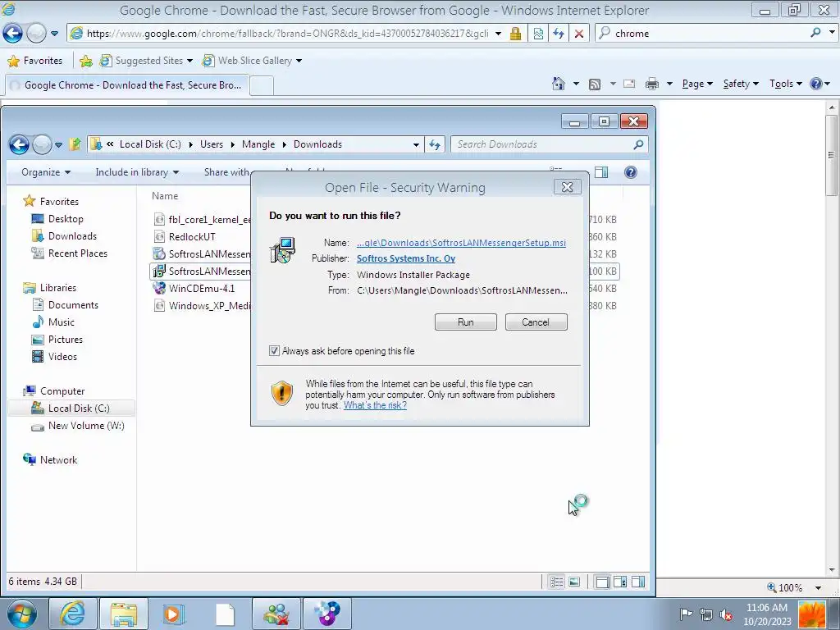Select the WinCDEmu-4.1 file
Viewport: 840px width, 630px height.
[x=202, y=288]
